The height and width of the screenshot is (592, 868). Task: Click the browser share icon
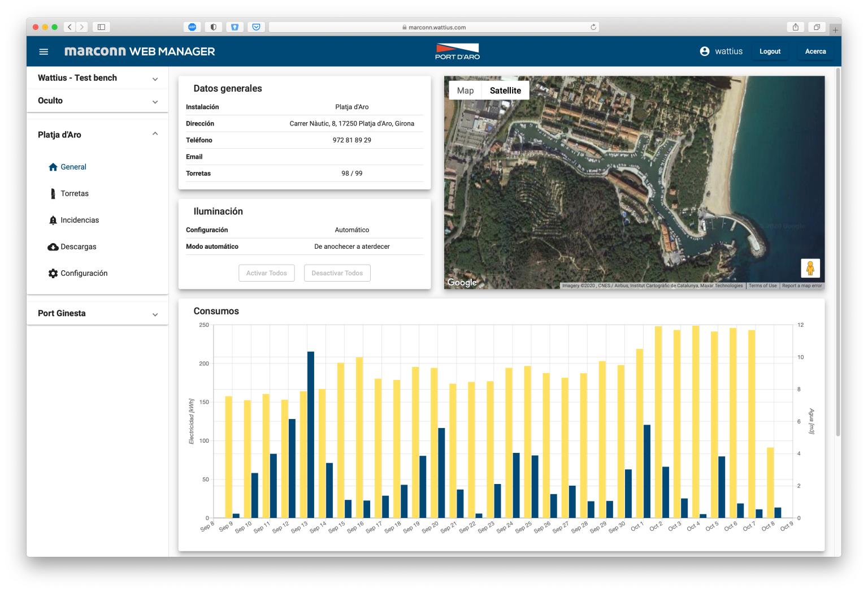click(x=795, y=27)
